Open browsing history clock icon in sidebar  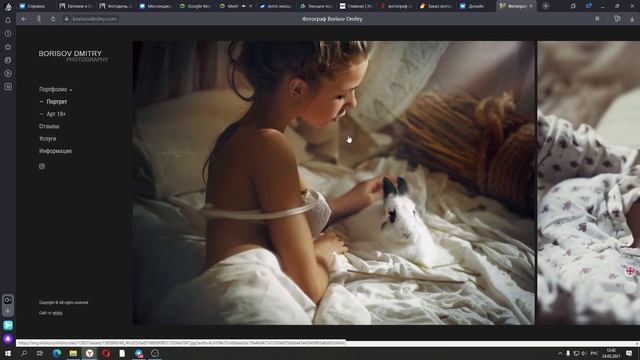click(8, 33)
